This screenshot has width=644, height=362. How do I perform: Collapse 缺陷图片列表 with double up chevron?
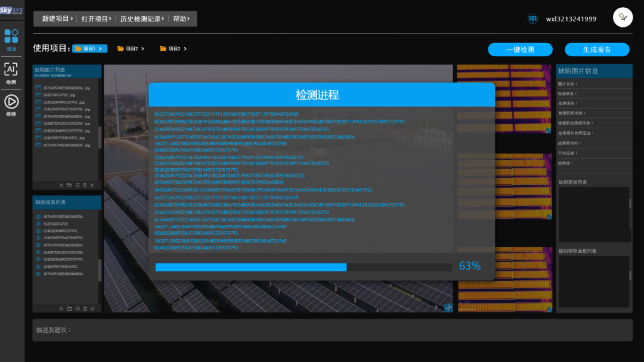61,185
